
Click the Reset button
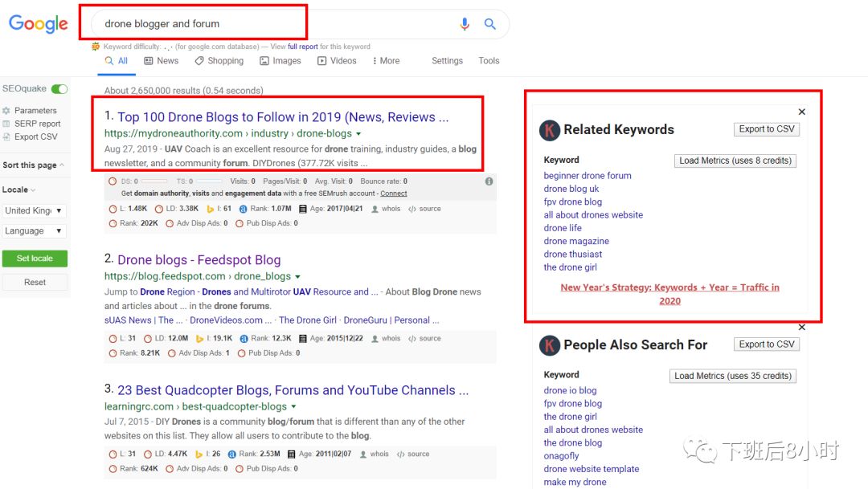pyautogui.click(x=35, y=282)
